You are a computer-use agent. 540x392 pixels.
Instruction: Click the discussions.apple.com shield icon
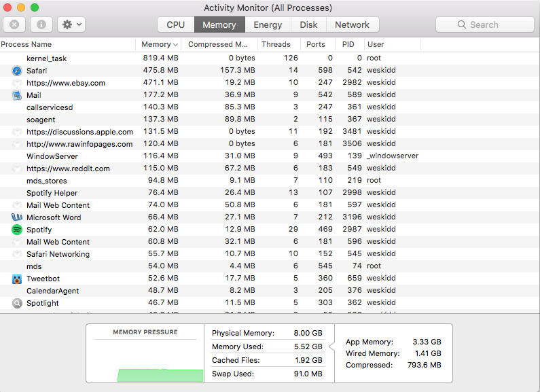(x=17, y=132)
